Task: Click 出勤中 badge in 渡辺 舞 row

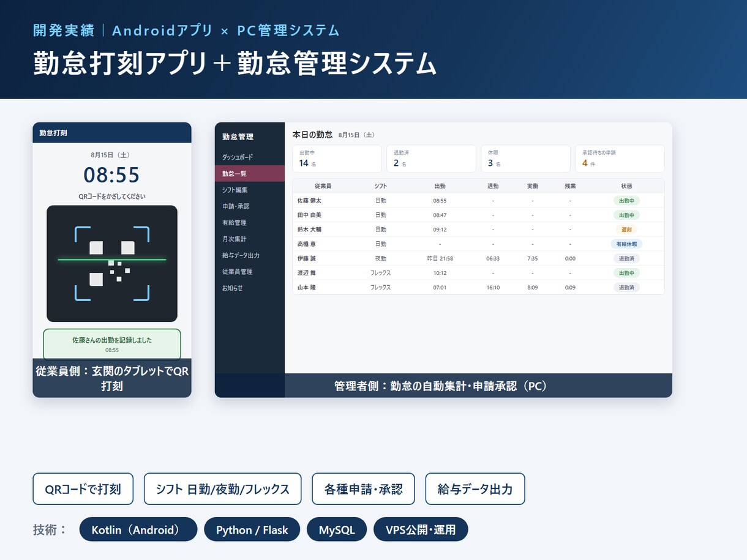Action: click(x=626, y=273)
